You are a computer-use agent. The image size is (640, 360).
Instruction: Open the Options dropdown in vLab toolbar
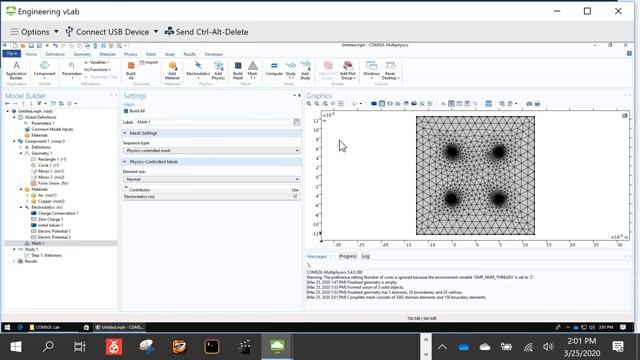pos(34,32)
